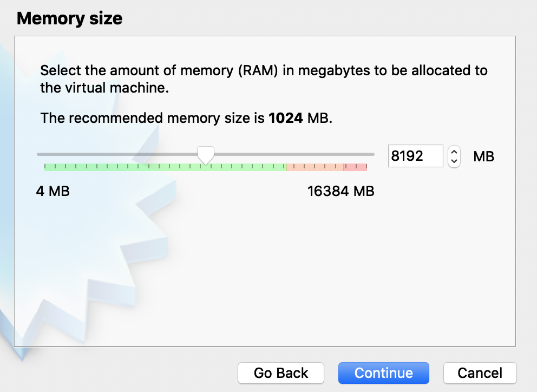Screen dimensions: 537x392
Task: Click the recommended memory size sentence
Action: pos(186,118)
